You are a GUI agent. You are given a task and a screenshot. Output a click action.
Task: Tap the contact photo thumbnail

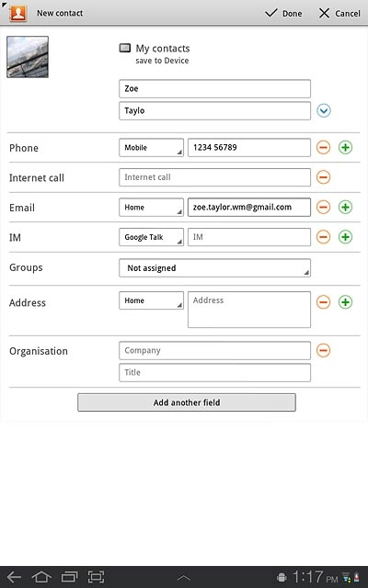28,57
